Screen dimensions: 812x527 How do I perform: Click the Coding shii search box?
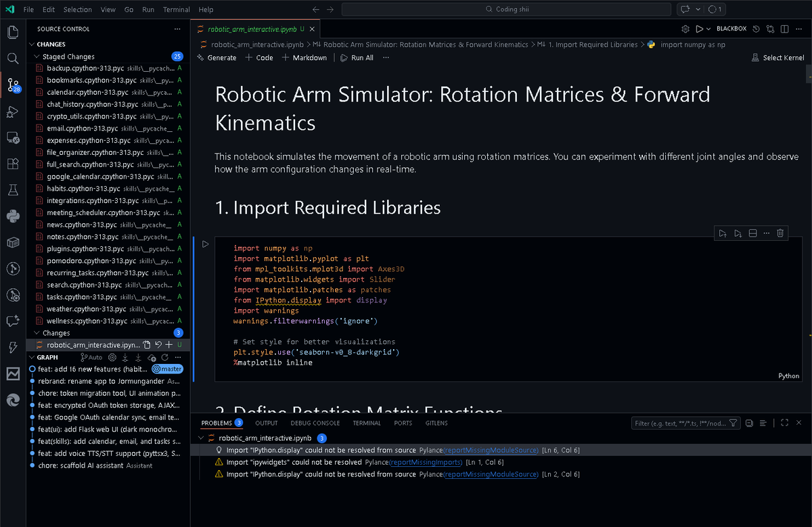click(506, 9)
